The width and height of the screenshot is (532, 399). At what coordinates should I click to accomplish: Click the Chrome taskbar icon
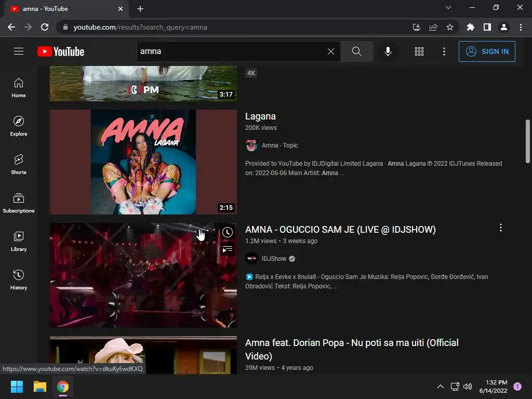point(63,387)
